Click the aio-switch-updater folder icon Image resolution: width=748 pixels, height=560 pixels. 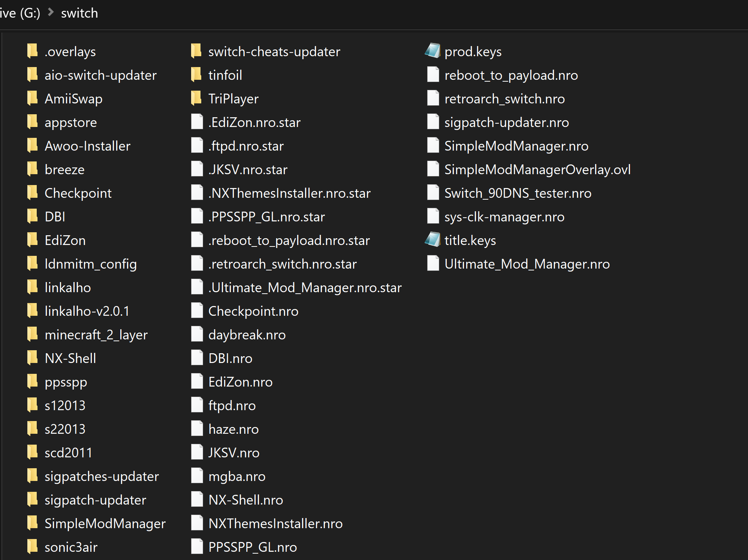33,75
